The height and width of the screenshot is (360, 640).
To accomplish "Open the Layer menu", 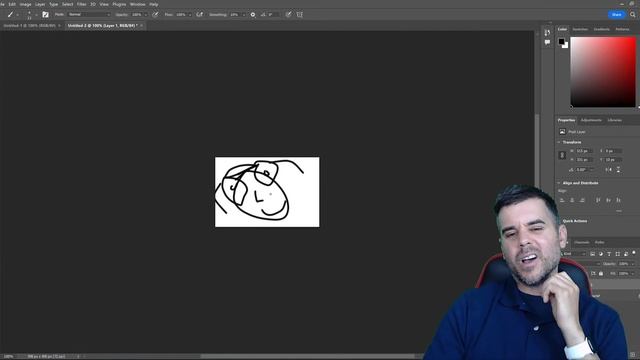I will (x=40, y=4).
